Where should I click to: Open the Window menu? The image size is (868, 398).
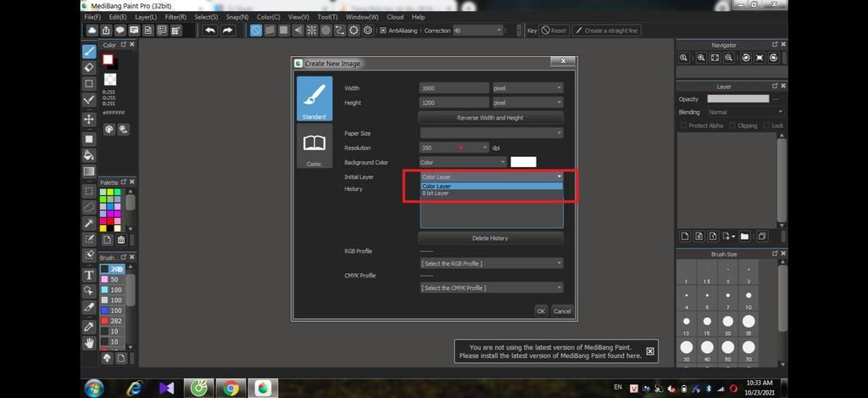pos(362,17)
